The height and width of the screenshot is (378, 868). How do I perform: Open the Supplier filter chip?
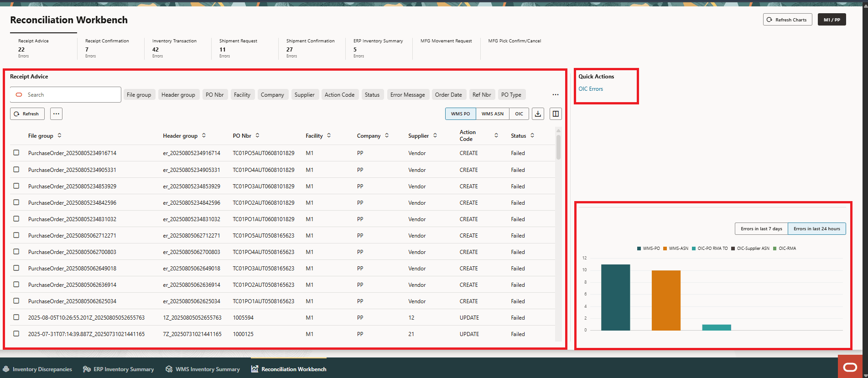(305, 95)
